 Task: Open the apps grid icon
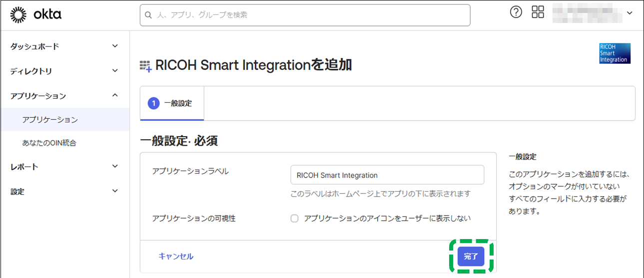click(x=538, y=12)
